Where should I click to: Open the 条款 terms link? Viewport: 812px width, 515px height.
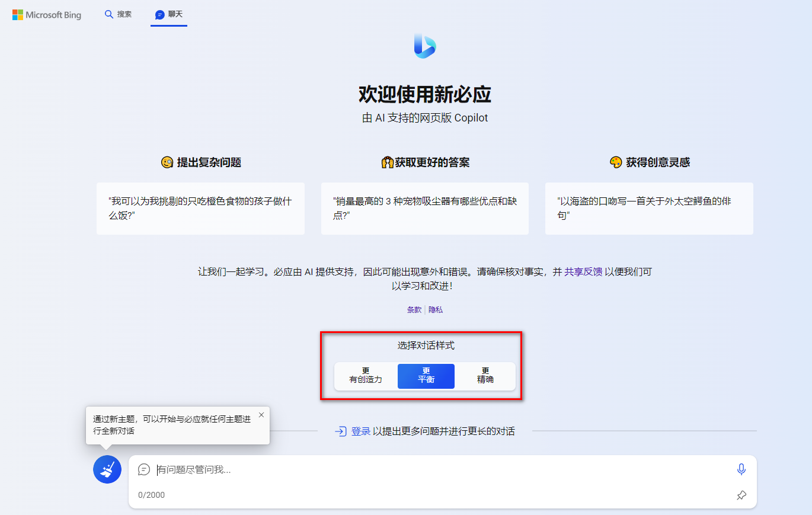coord(414,309)
